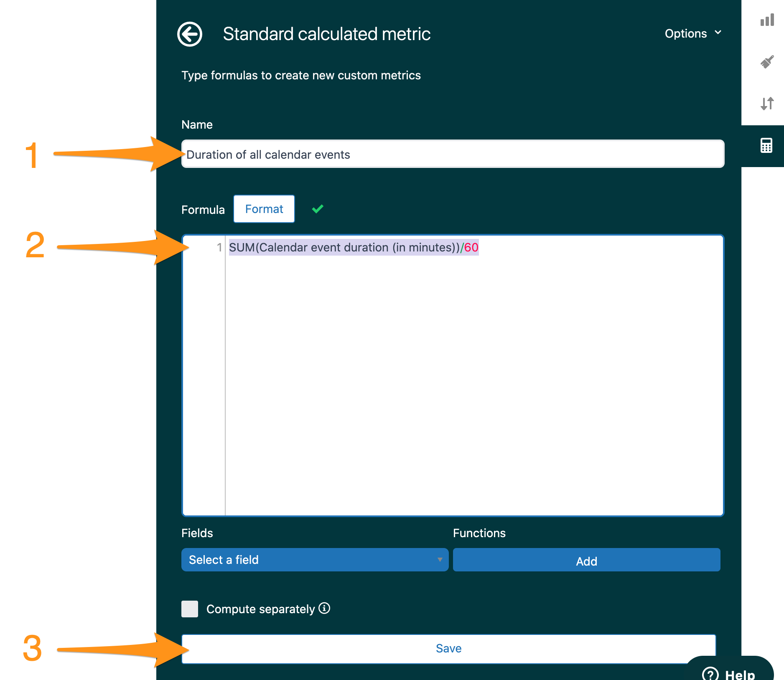The width and height of the screenshot is (784, 680).
Task: Click the SUM formula text on line 1
Action: pos(354,247)
